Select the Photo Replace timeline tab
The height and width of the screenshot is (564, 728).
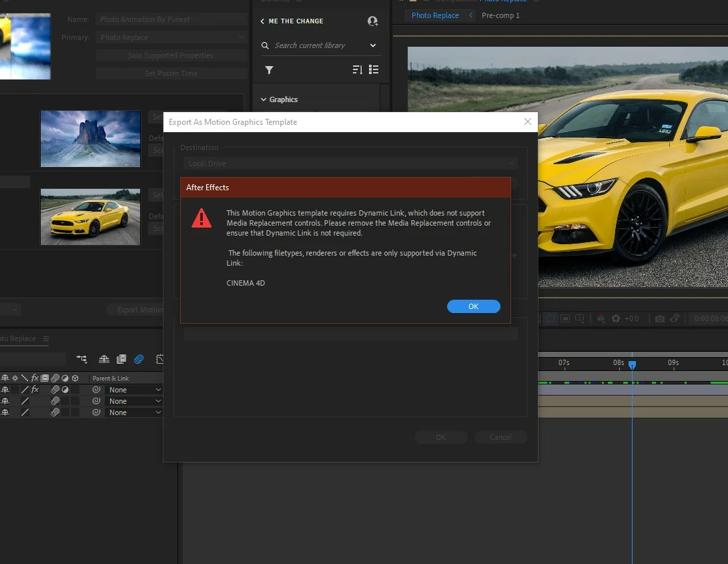[x=17, y=338]
